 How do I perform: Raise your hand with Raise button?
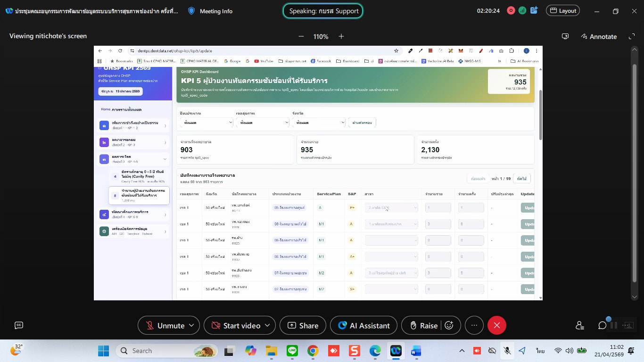[x=423, y=325]
